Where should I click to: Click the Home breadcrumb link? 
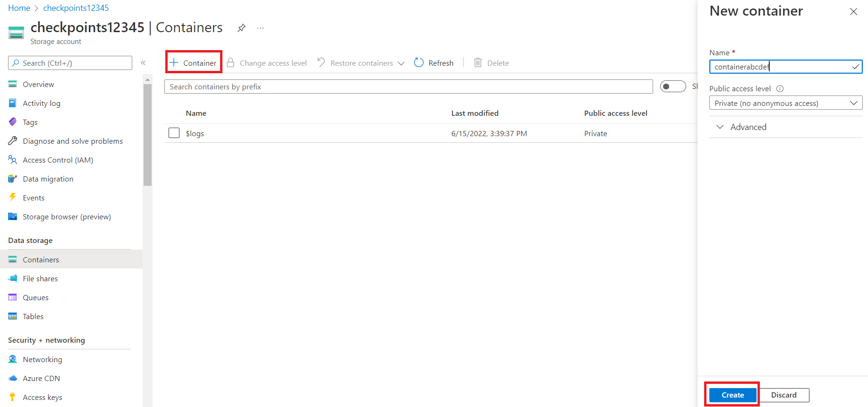[19, 8]
